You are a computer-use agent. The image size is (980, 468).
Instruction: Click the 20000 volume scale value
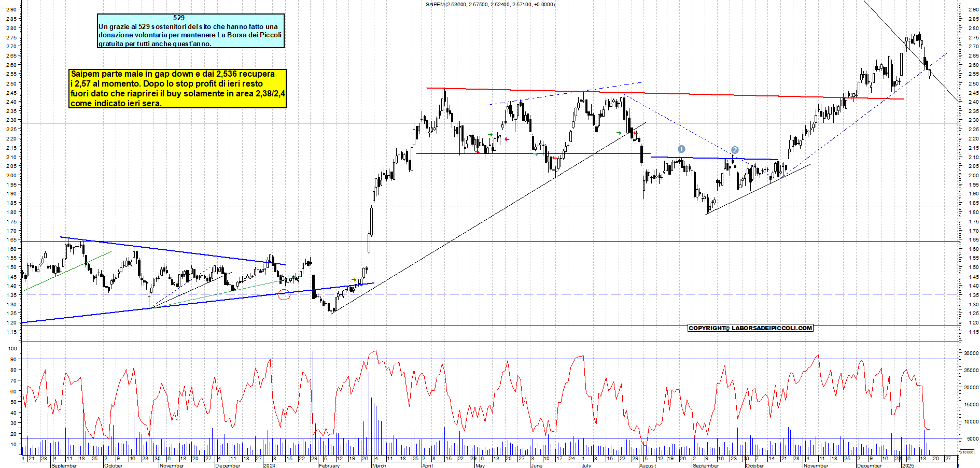971,387
